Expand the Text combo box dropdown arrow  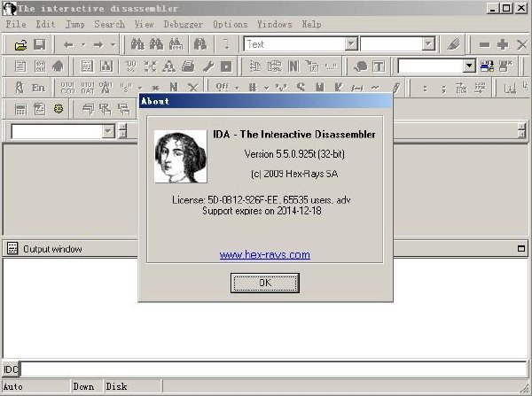click(x=351, y=44)
